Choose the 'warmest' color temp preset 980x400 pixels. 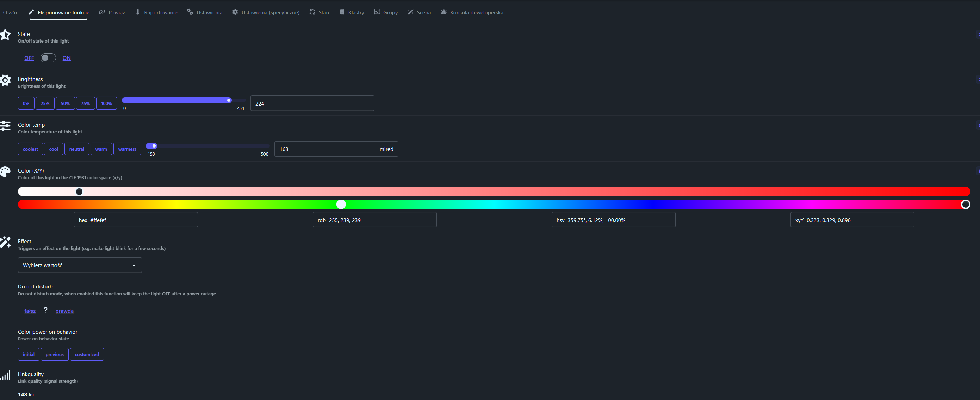pyautogui.click(x=127, y=149)
